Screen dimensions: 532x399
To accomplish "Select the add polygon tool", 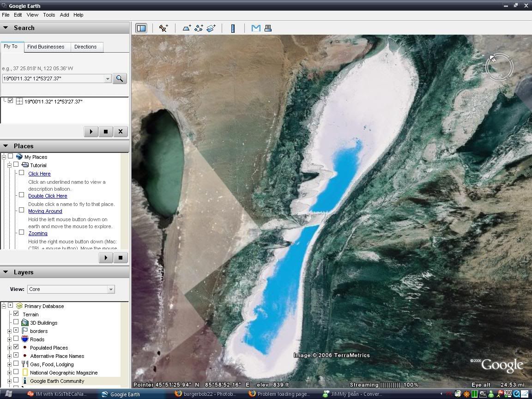I will coord(187,28).
